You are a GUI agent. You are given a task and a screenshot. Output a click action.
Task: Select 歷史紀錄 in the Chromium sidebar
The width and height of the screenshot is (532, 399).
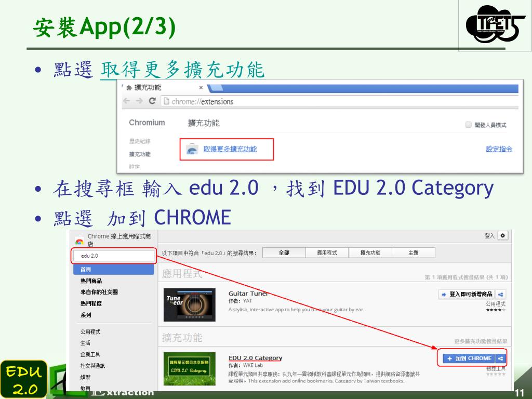click(x=139, y=141)
